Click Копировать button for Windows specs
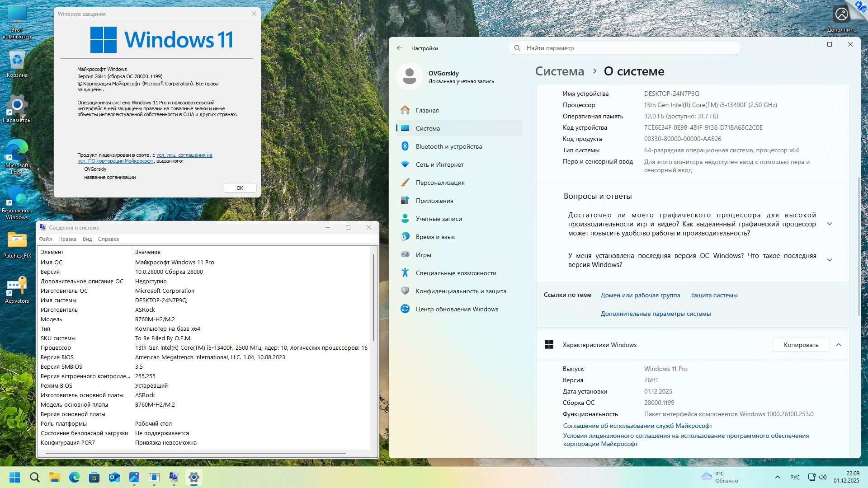 pyautogui.click(x=801, y=345)
